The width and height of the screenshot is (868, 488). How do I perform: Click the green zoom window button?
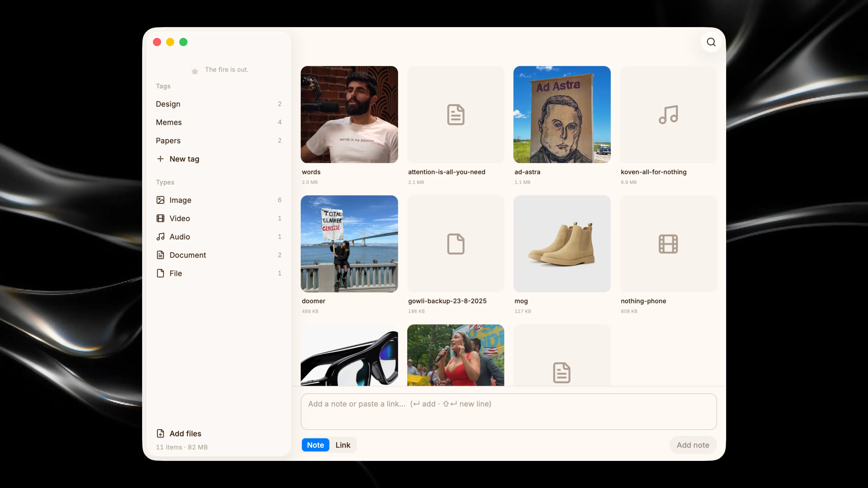tap(183, 42)
